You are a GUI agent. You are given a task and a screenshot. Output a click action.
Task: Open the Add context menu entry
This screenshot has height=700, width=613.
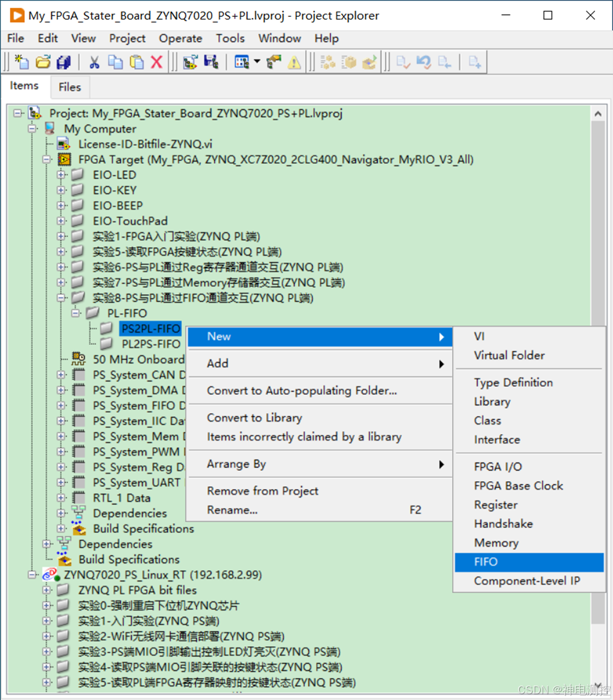[x=320, y=363]
